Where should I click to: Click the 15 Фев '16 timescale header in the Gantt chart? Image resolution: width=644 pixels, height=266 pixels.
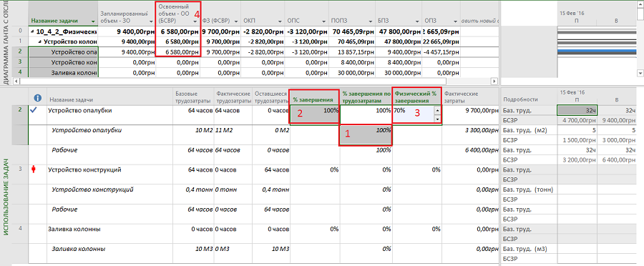click(x=572, y=13)
